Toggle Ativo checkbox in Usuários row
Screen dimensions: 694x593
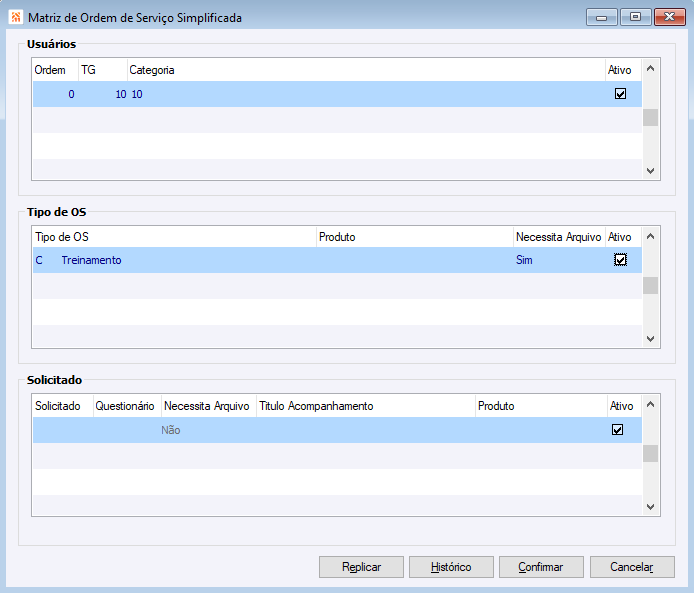tap(620, 94)
